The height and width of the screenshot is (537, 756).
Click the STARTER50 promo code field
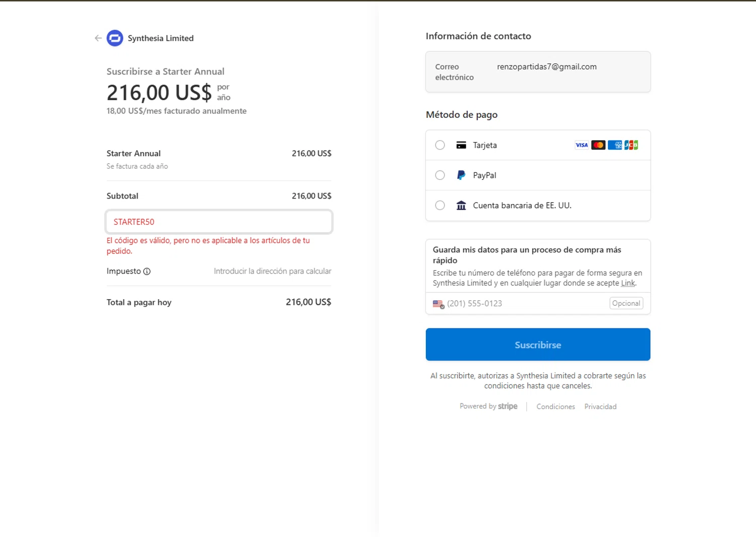click(219, 222)
